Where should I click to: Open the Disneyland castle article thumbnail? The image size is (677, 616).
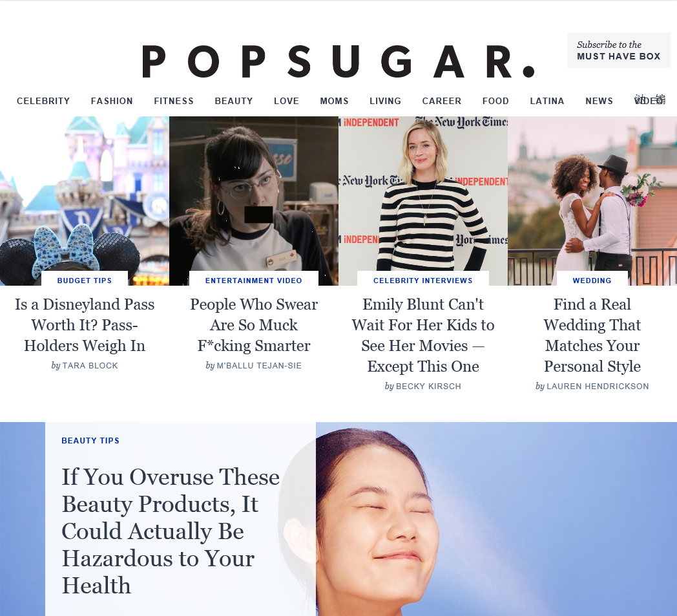[85, 201]
